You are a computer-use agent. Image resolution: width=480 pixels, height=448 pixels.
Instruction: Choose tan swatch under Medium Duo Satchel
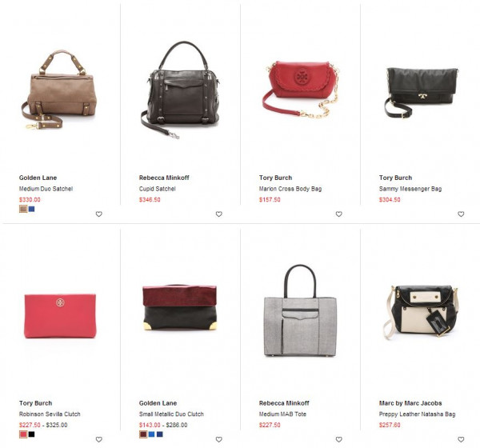pos(23,209)
